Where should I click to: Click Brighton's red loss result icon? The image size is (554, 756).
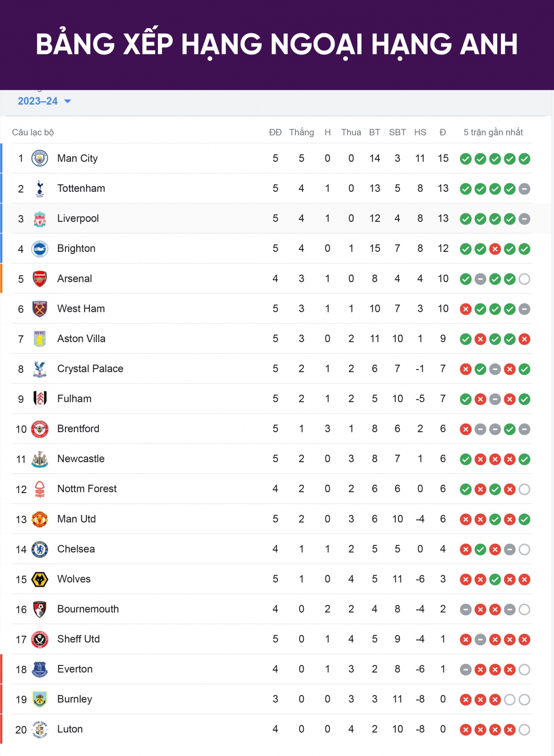point(495,249)
